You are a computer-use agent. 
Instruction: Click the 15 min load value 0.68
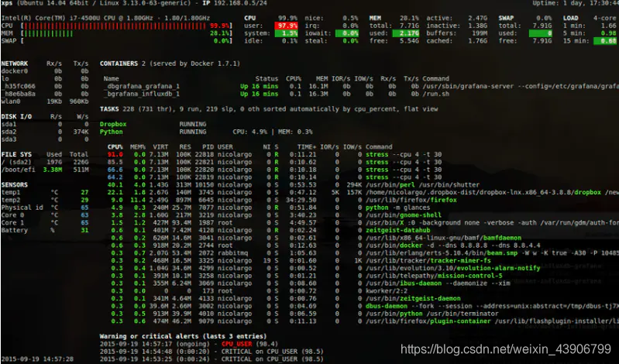(x=605, y=41)
